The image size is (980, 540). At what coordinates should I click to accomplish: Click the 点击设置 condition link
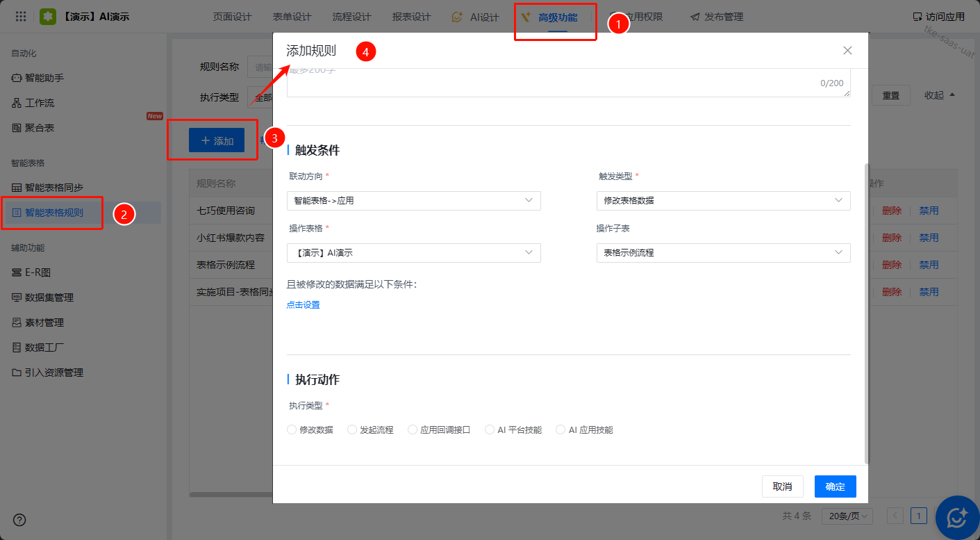coord(304,304)
